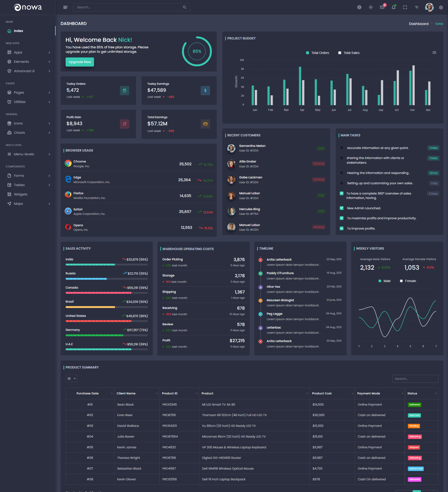This screenshot has width=448, height=492.
Task: Click the Project Budget chart menu icon
Action: (434, 53)
